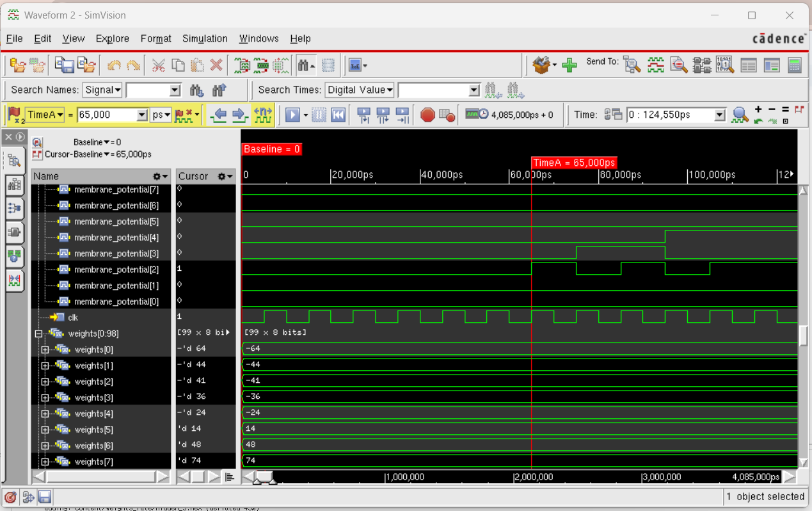The width and height of the screenshot is (812, 511).
Task: Search names downward with binoculars icon
Action: coord(196,90)
